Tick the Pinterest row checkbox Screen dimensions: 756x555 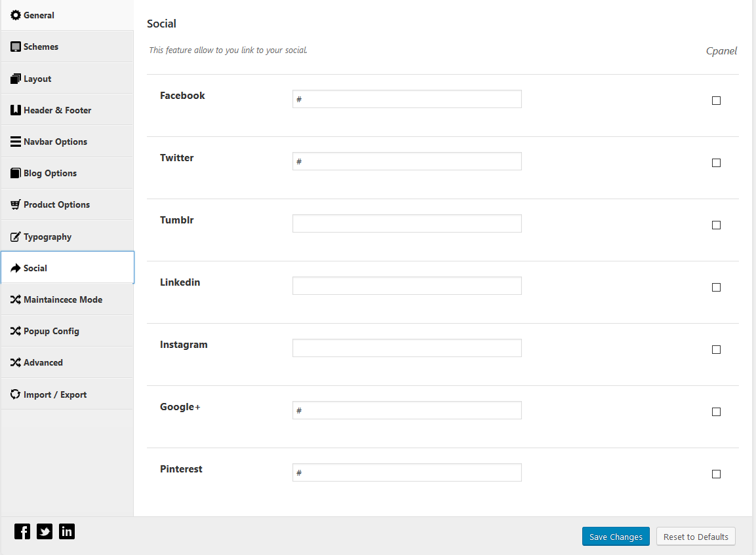(x=717, y=474)
